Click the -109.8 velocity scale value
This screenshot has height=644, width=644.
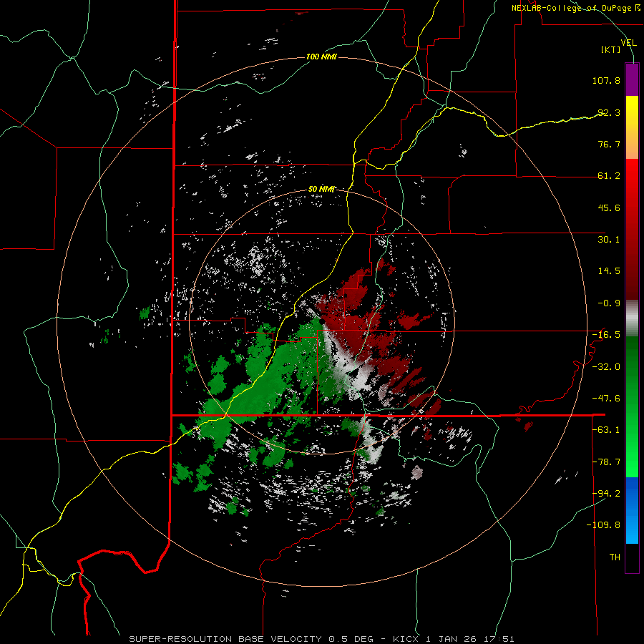tap(603, 525)
